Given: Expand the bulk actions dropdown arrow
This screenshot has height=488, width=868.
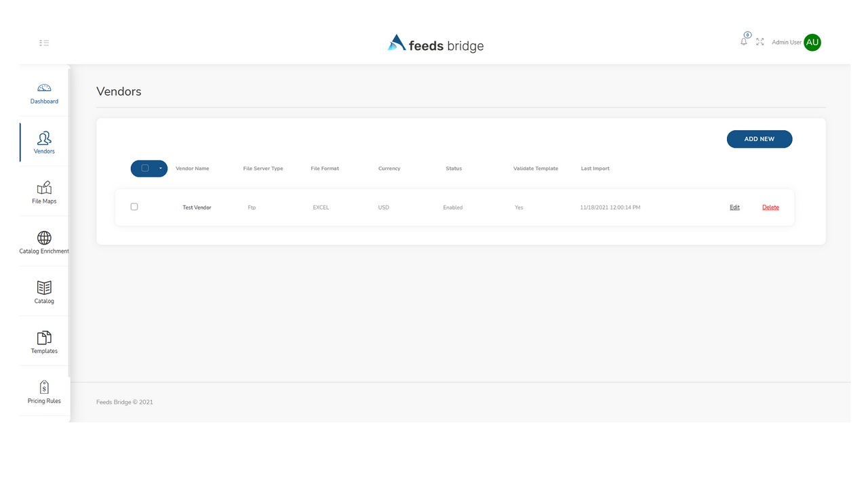Looking at the screenshot, I should click(161, 168).
